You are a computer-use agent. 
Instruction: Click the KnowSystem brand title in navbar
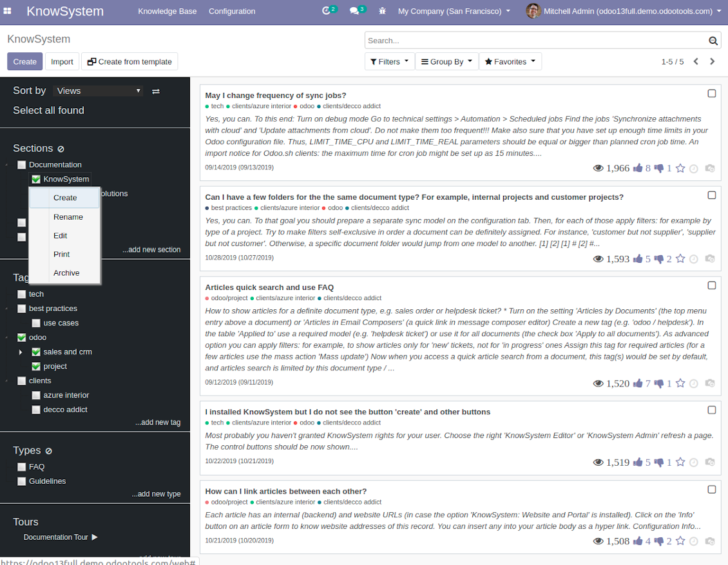[65, 11]
